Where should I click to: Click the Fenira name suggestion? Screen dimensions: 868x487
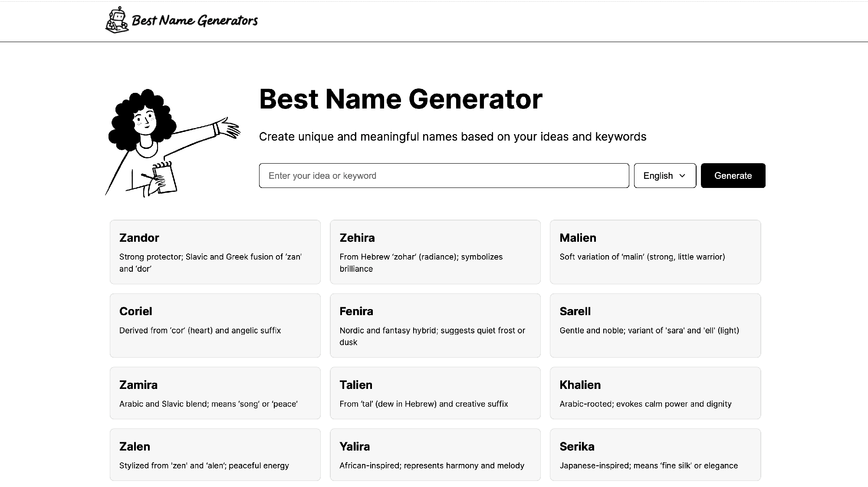tap(435, 326)
